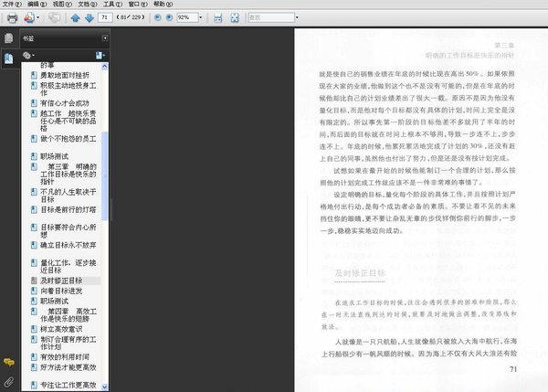
Task: Click the bookmarks scrollbar down arrow
Action: click(104, 387)
